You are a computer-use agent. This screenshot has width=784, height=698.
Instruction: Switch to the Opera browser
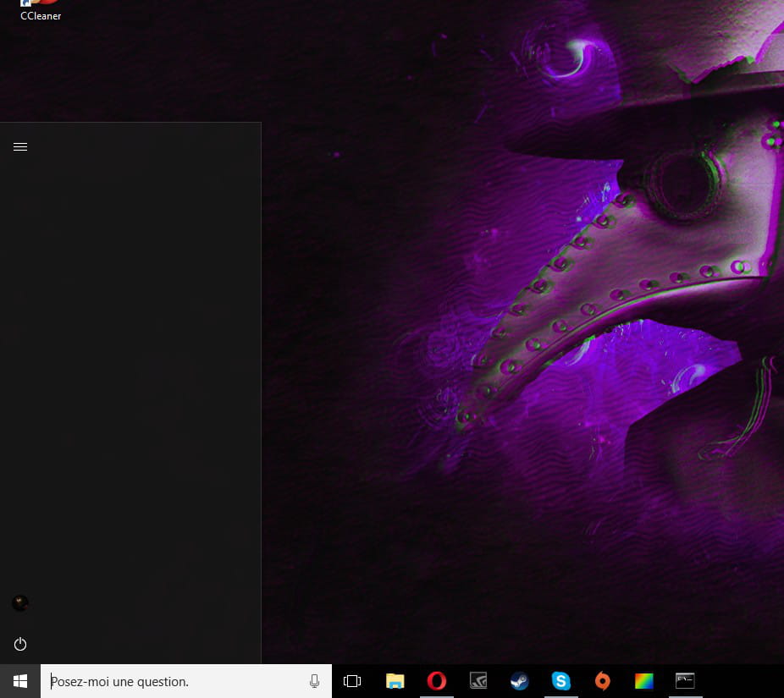click(437, 681)
